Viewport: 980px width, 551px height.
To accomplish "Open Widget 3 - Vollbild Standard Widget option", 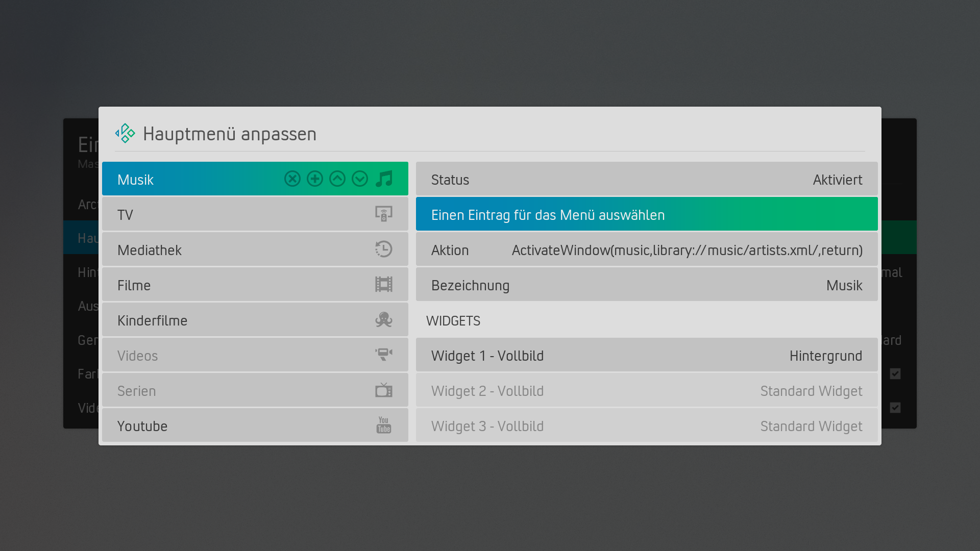I will tap(647, 425).
